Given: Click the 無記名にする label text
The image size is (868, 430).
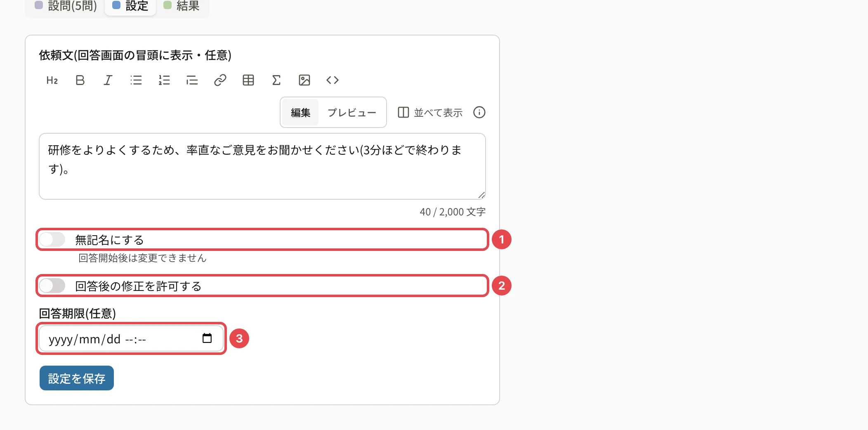Looking at the screenshot, I should [109, 240].
